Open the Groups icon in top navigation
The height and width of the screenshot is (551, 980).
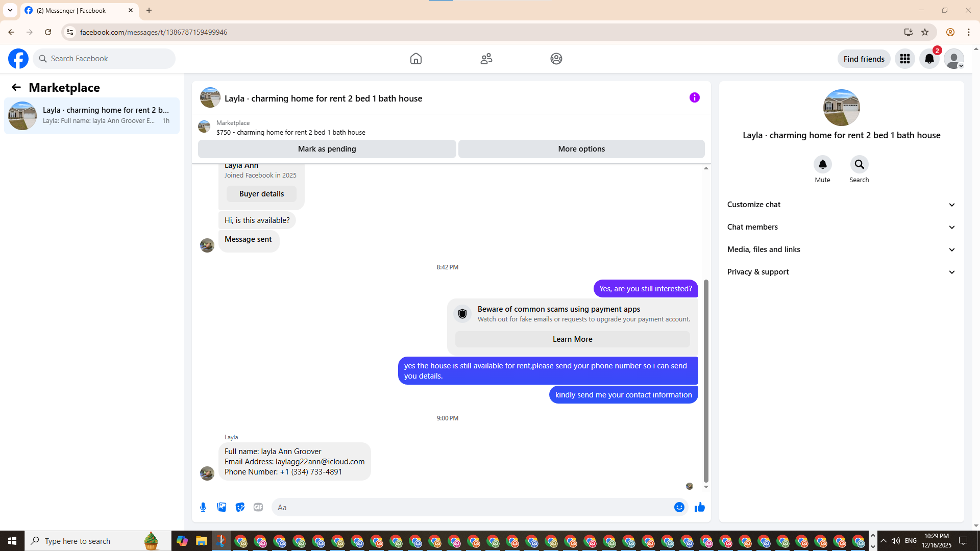tap(556, 59)
